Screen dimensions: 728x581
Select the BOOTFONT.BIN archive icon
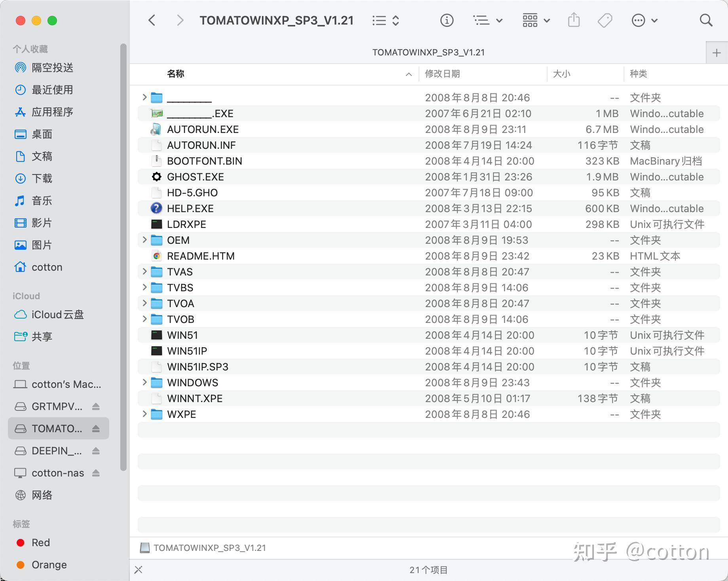(157, 161)
